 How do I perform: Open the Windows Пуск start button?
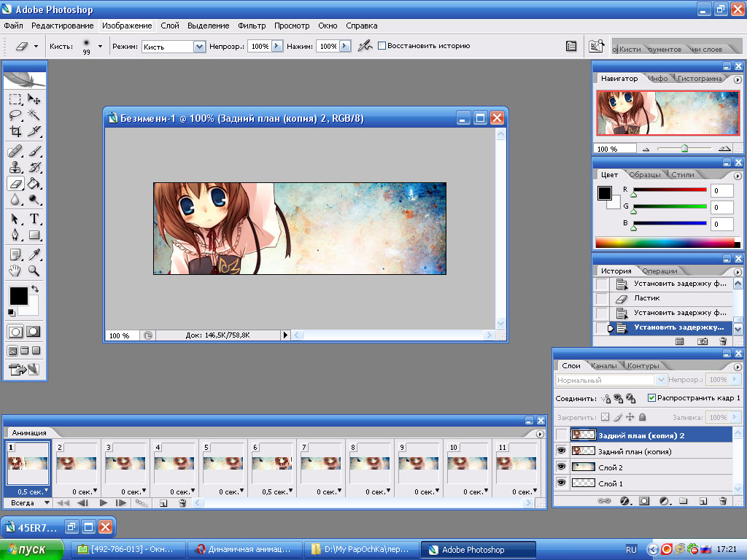(x=31, y=550)
